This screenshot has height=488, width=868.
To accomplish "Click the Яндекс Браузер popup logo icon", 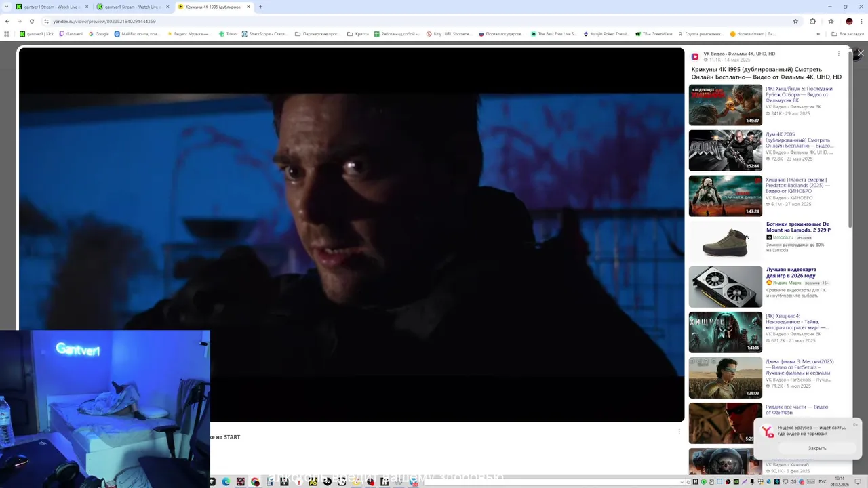I will [768, 432].
